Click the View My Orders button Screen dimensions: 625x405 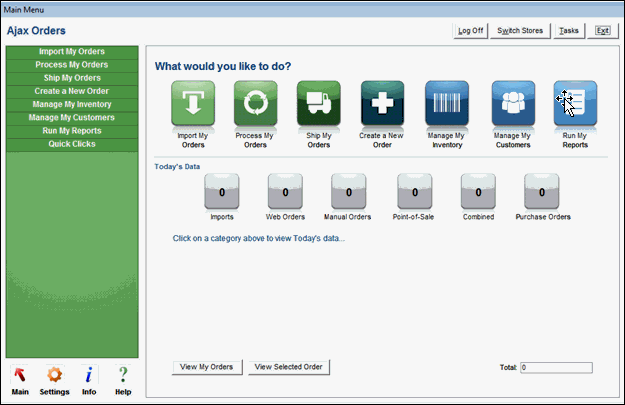tap(207, 367)
